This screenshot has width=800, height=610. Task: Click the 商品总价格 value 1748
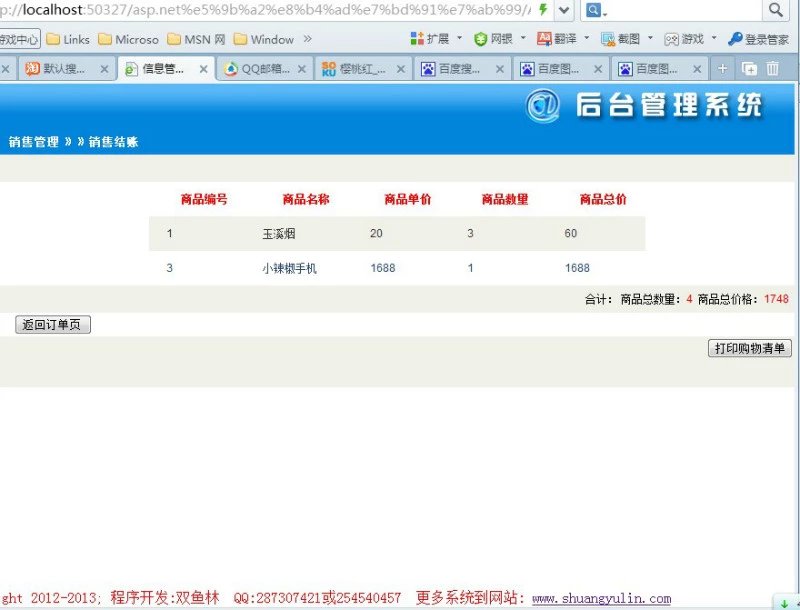point(777,299)
